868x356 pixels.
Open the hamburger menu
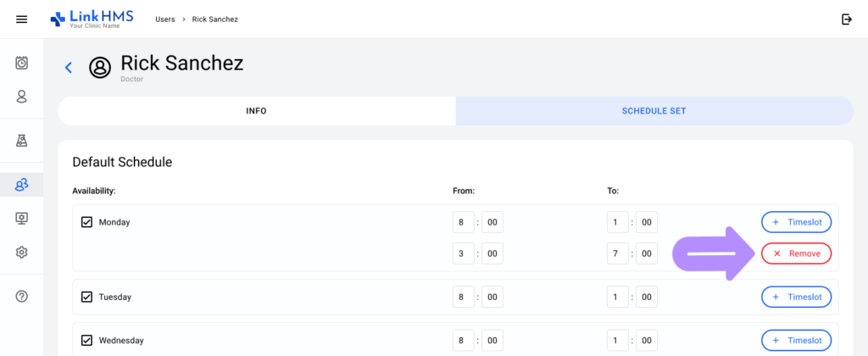coord(21,19)
